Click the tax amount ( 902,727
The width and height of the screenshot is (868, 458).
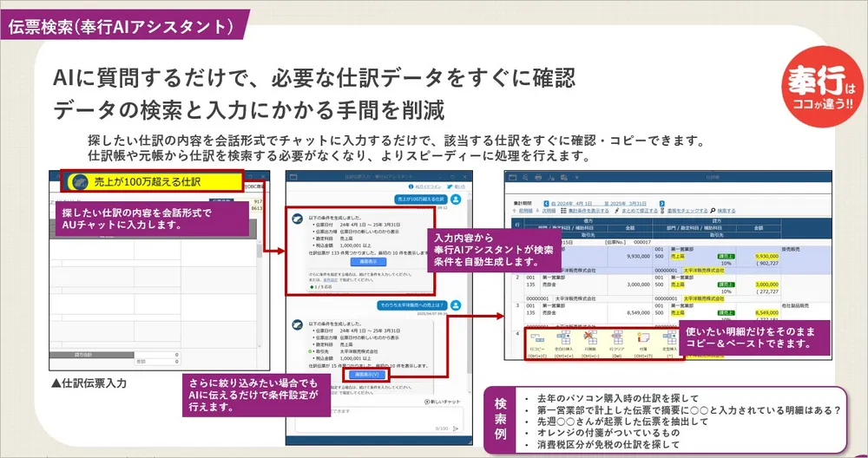pos(766,264)
